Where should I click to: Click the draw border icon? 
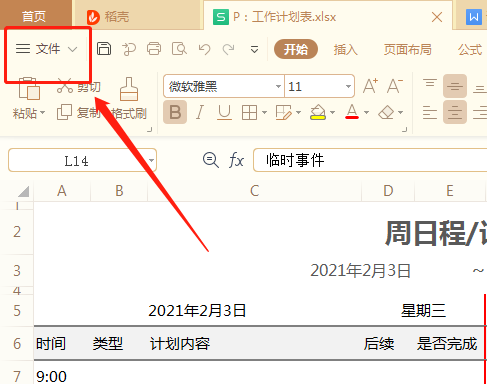[284, 113]
